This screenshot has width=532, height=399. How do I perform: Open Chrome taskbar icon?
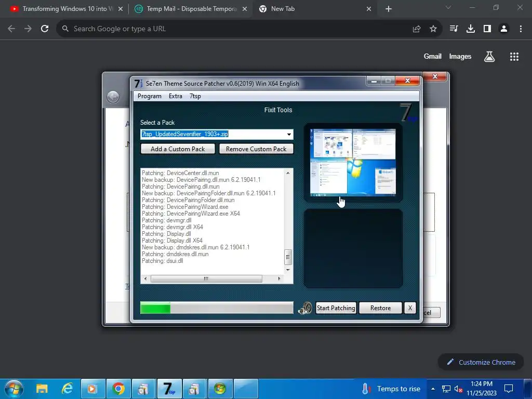click(x=118, y=389)
